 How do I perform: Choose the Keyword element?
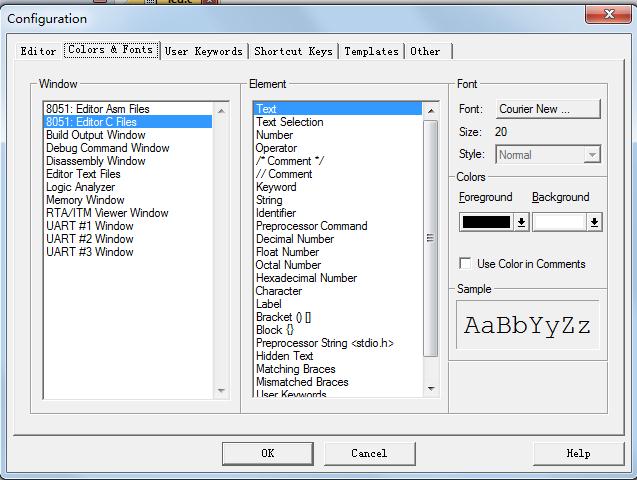pos(276,187)
